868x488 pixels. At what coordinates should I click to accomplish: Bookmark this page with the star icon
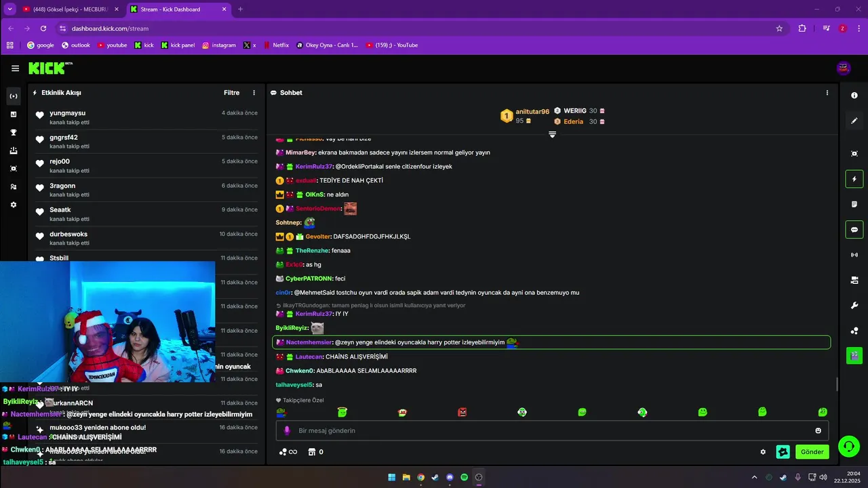[x=779, y=28]
